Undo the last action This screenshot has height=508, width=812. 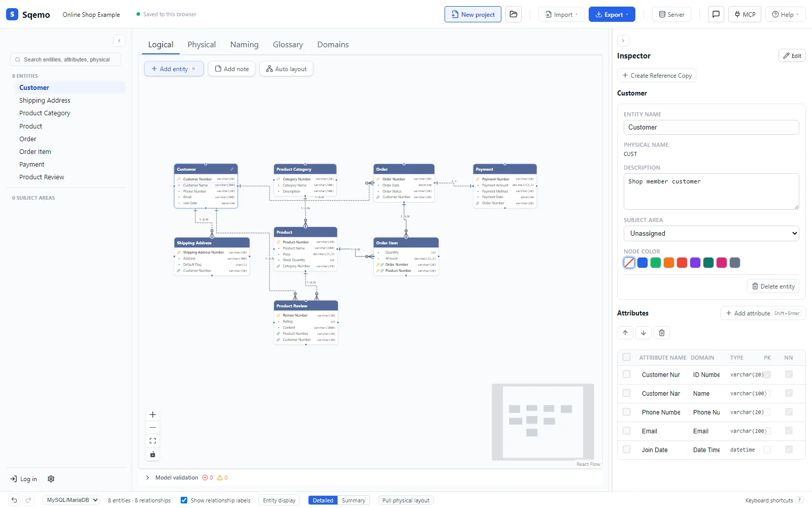(14, 500)
